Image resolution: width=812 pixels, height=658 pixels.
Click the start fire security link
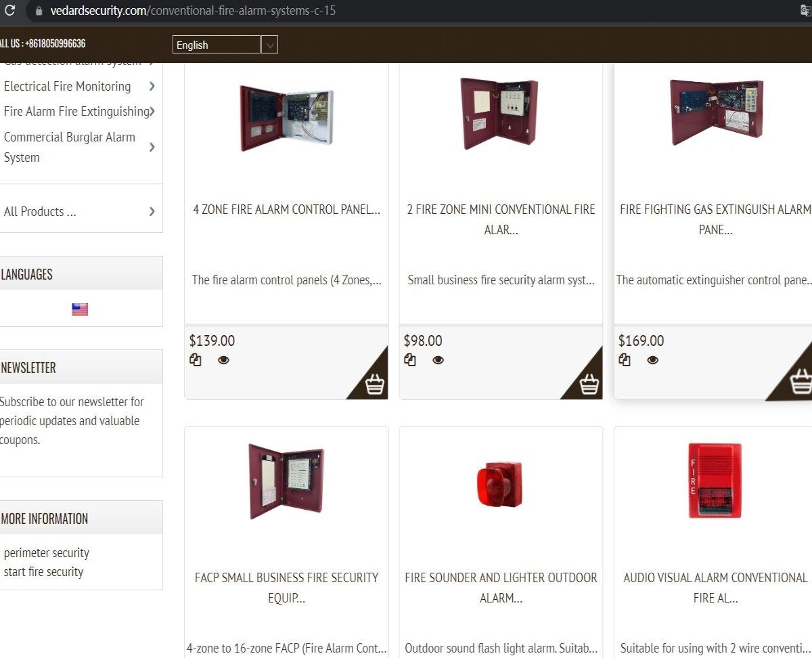42,571
